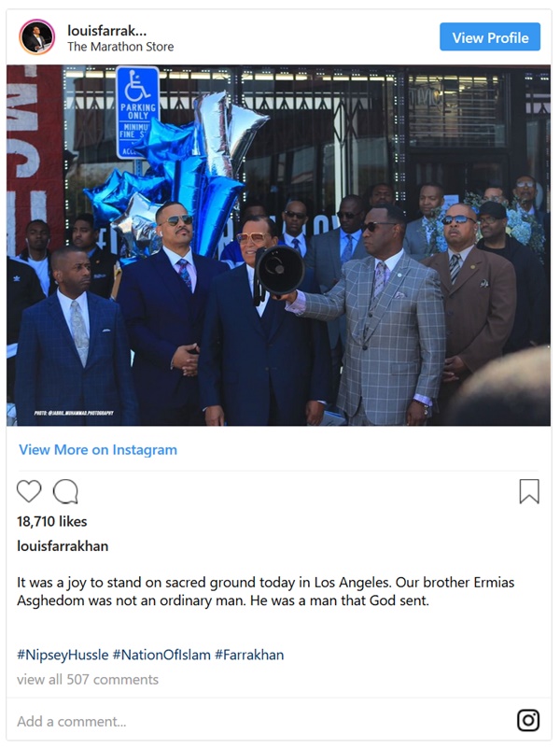This screenshot has height=748, width=560.
Task: Open the View More on Instagram link
Action: (98, 449)
